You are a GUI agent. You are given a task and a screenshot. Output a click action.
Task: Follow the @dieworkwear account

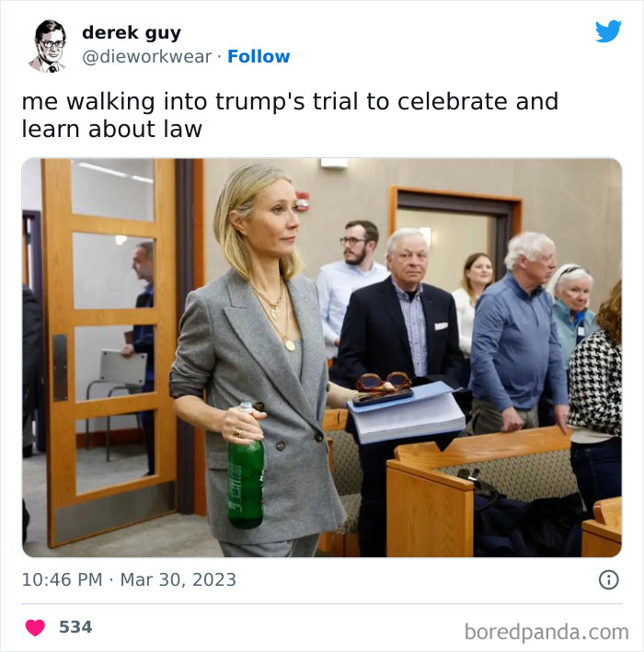[259, 56]
